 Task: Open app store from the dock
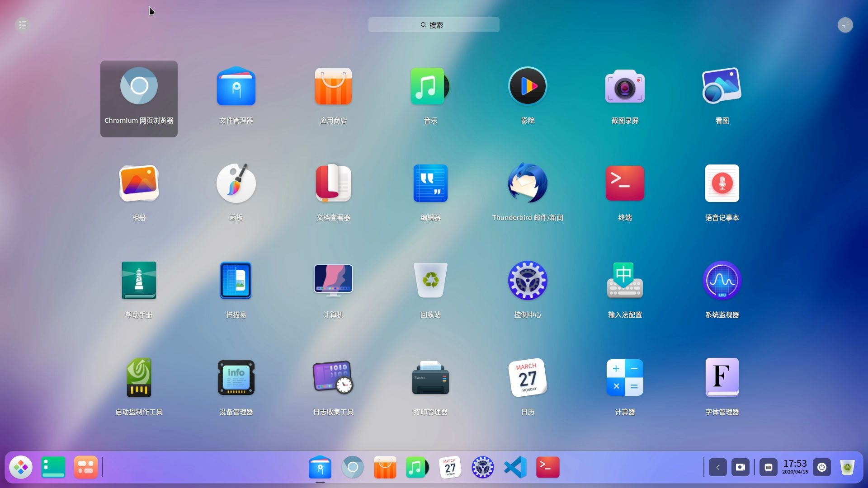pyautogui.click(x=385, y=467)
